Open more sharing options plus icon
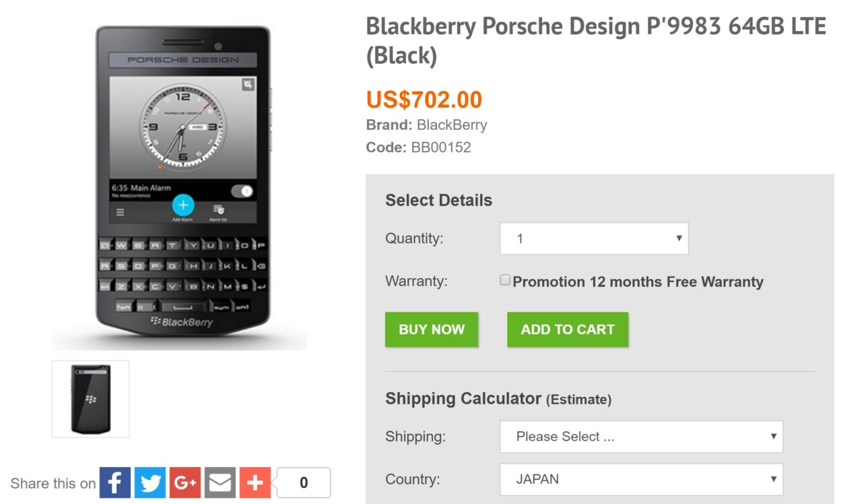The image size is (862, 504). 255,482
